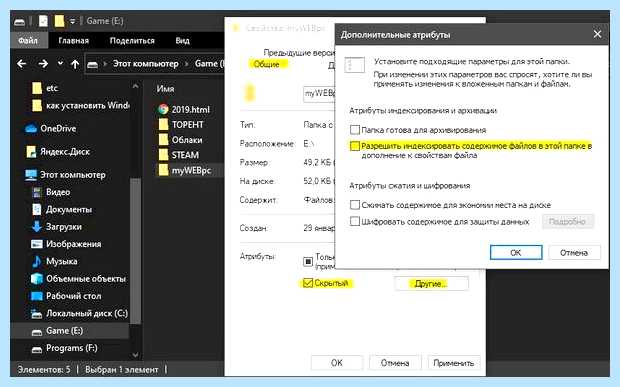Switch to the 'Главная' ribbon tab
The height and width of the screenshot is (387, 620).
tap(74, 40)
